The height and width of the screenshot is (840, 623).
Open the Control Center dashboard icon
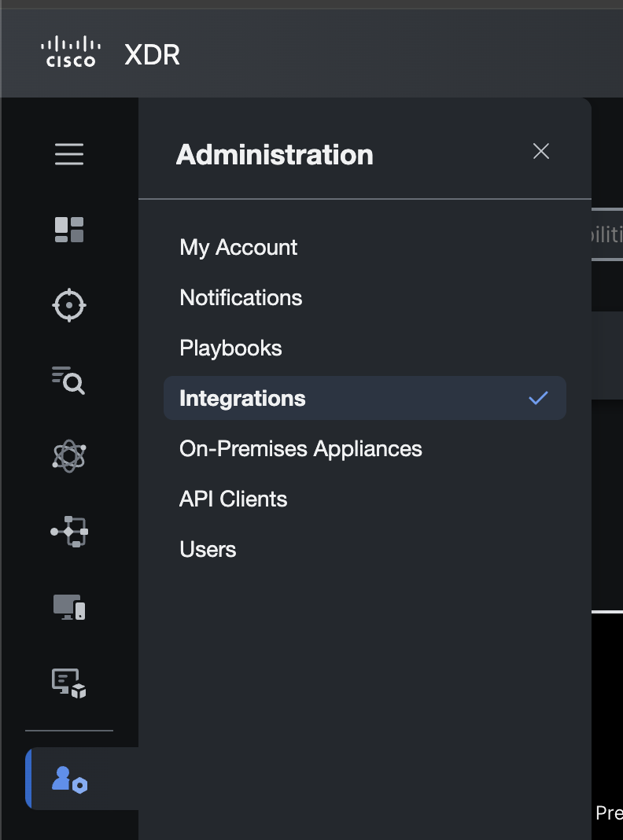(x=69, y=230)
